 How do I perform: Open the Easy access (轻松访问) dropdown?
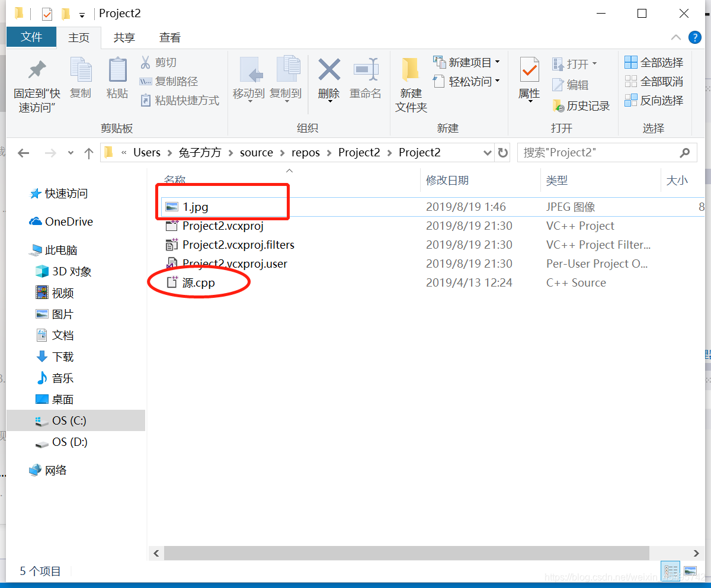click(x=466, y=81)
